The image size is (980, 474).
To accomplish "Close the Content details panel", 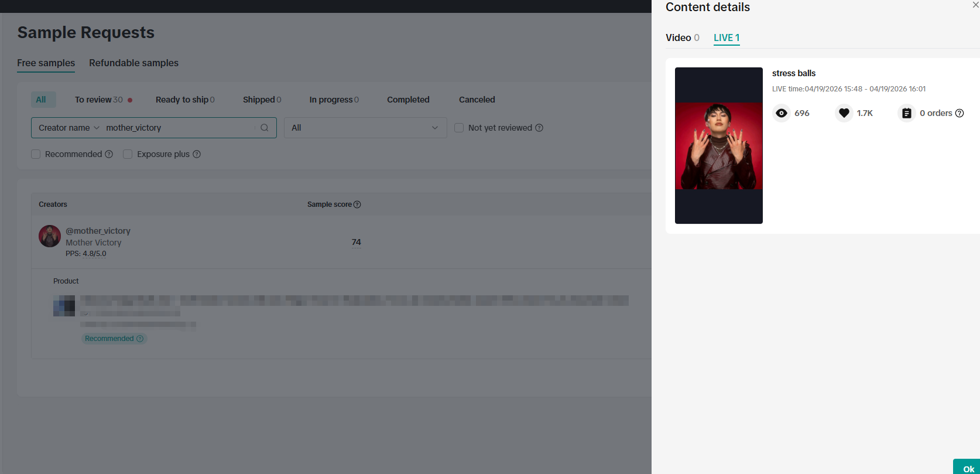I will 975,5.
